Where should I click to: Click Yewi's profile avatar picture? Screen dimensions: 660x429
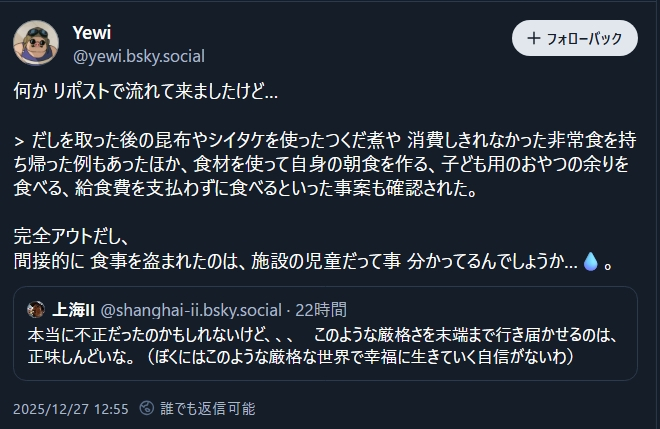35,42
